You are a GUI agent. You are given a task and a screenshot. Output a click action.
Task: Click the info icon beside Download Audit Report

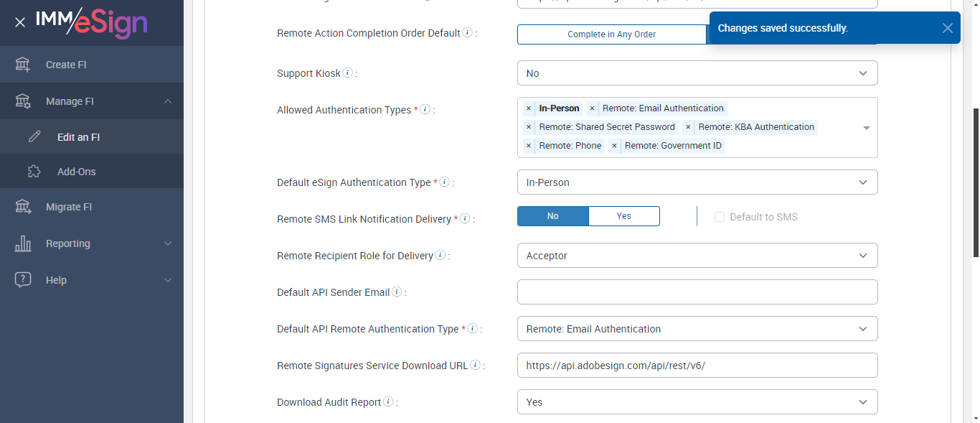(x=388, y=402)
